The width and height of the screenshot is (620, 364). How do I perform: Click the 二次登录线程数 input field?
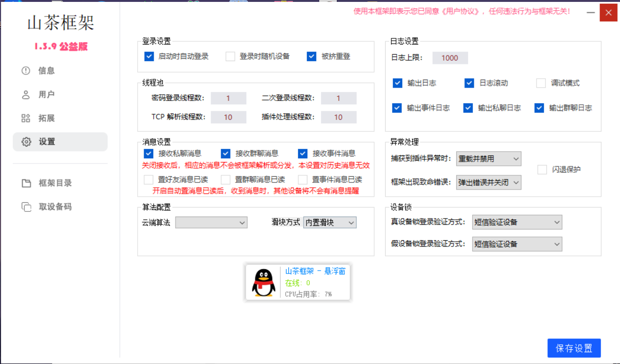338,98
